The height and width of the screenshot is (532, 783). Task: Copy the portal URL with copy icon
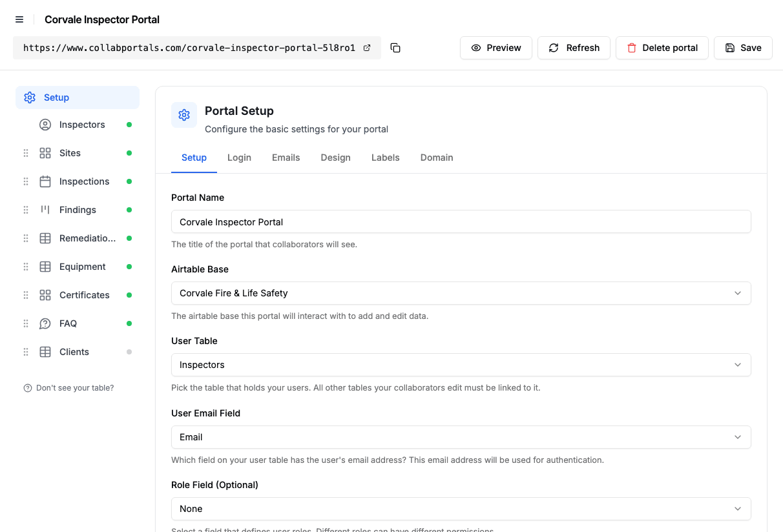[395, 48]
